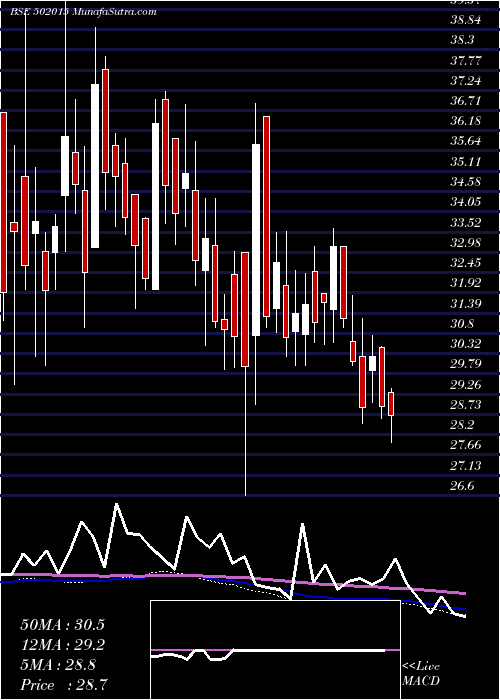Image resolution: width=500 pixels, height=700 pixels.
Task: Pick the 35.64 price label
Action: click(466, 142)
